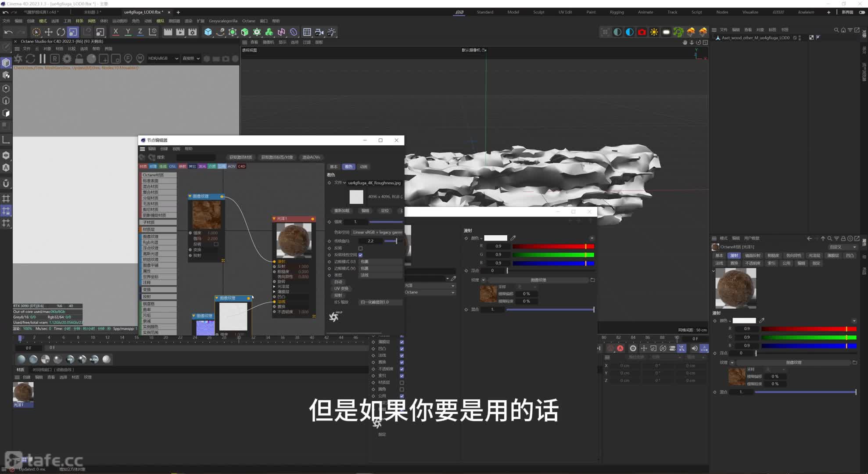Switch to the Sculpt layout tab
This screenshot has height=474, width=868.
pyautogui.click(x=538, y=12)
